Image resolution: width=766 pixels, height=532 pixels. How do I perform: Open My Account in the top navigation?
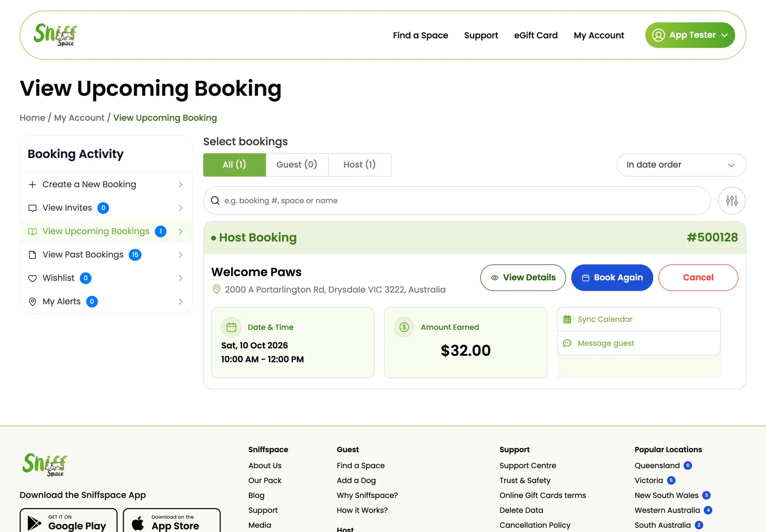pyautogui.click(x=599, y=35)
